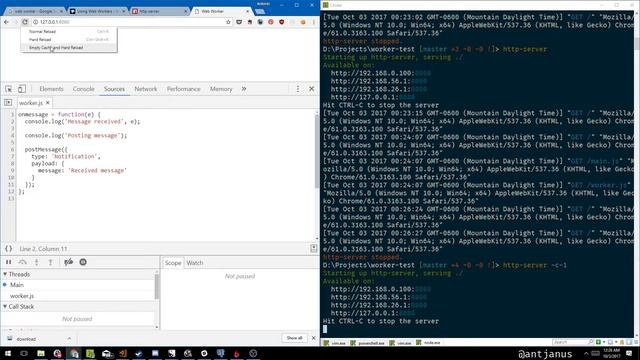The image size is (640, 360).
Task: Activate the inspect element picker in DevTools
Action: pyautogui.click(x=9, y=89)
